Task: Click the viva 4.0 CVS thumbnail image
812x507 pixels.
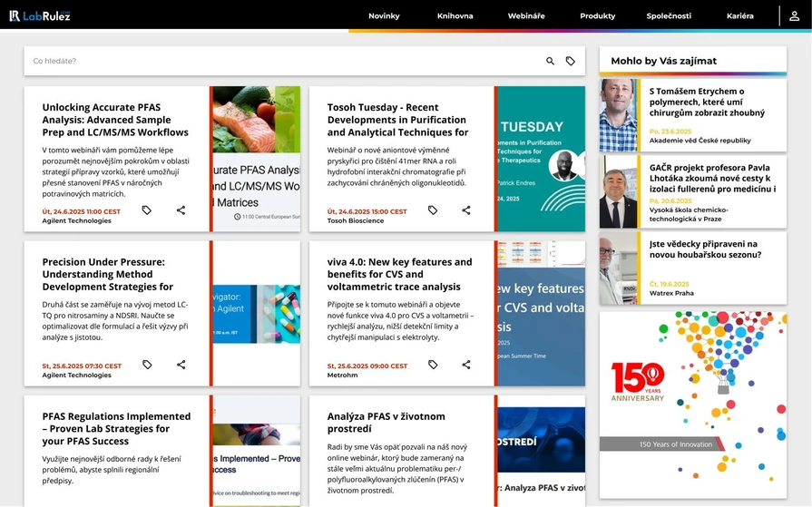Action: pos(541,313)
